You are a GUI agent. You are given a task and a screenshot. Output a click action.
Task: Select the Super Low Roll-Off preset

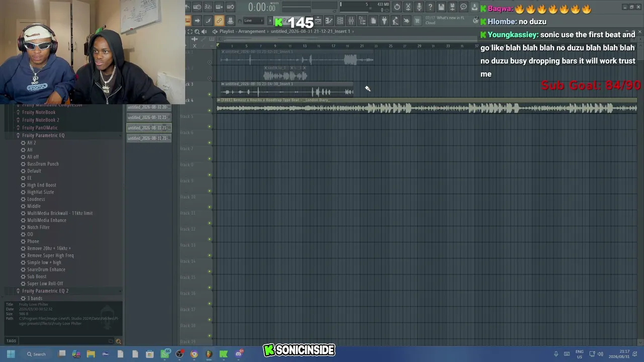[45, 284]
